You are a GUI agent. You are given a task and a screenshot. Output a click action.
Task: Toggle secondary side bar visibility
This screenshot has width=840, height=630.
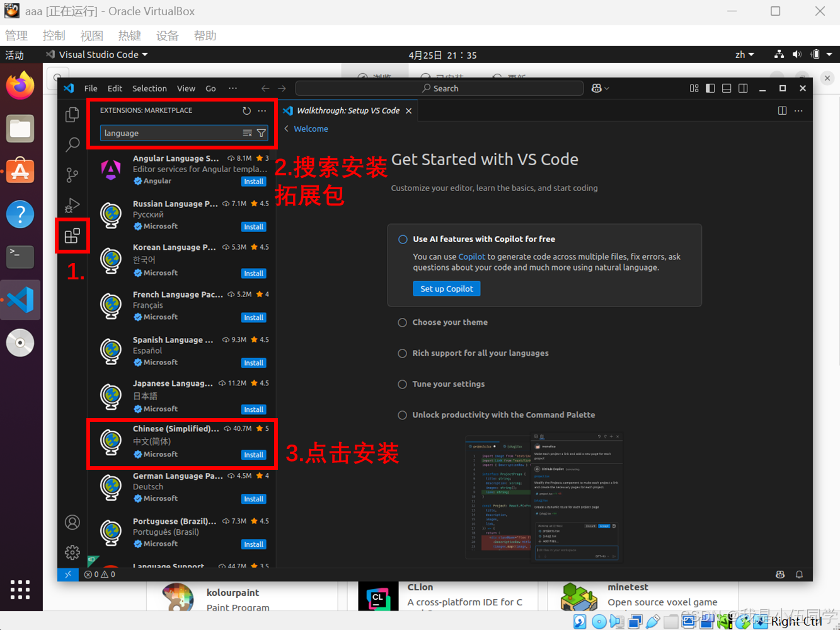point(743,88)
